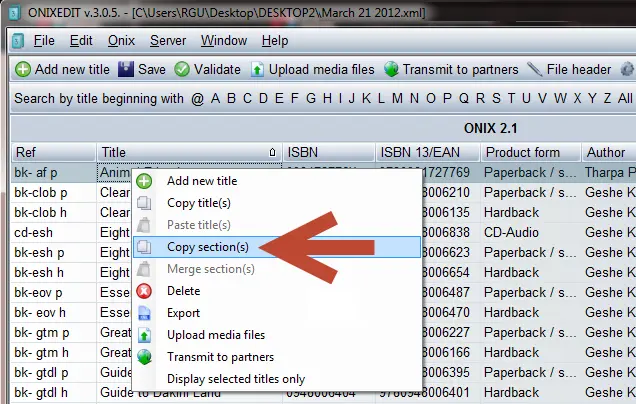636x404 pixels.
Task: Click the floppy disk Save icon
Action: click(126, 69)
